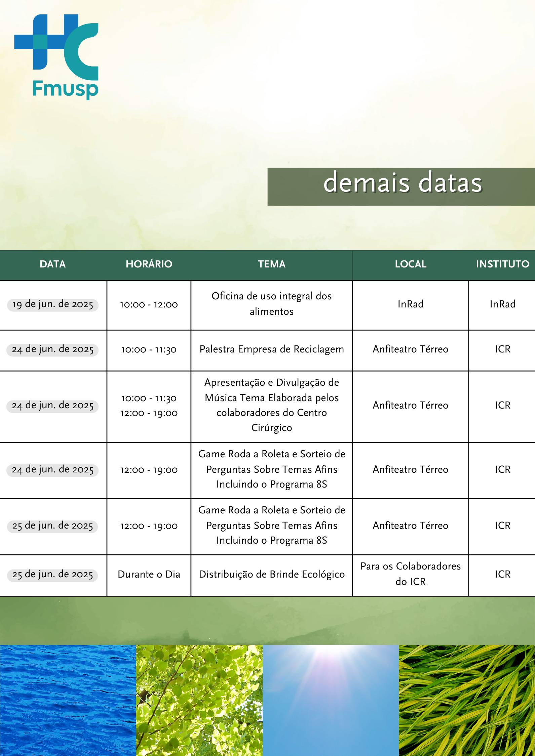Click the 10:00 - 12:00 time cell
Image resolution: width=535 pixels, height=756 pixels.
tap(149, 305)
